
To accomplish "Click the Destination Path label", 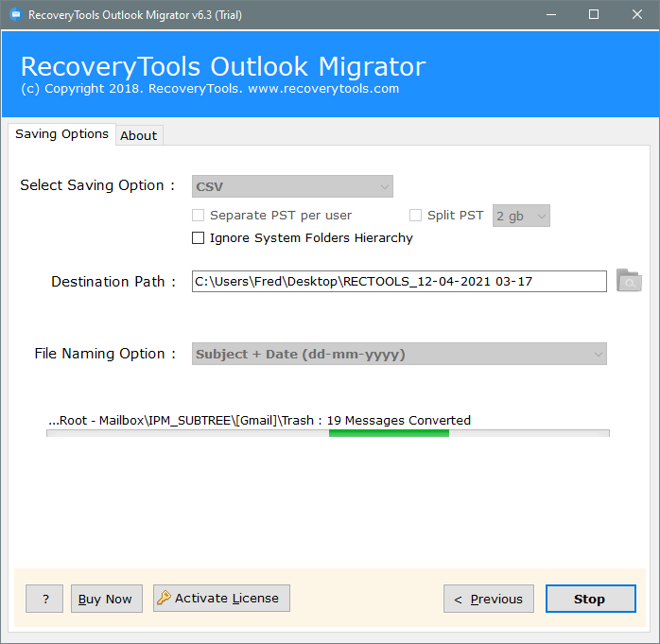I will point(113,281).
